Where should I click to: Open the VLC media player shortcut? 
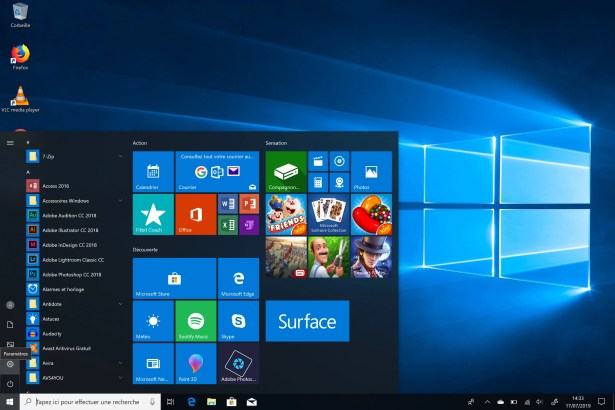(20, 99)
